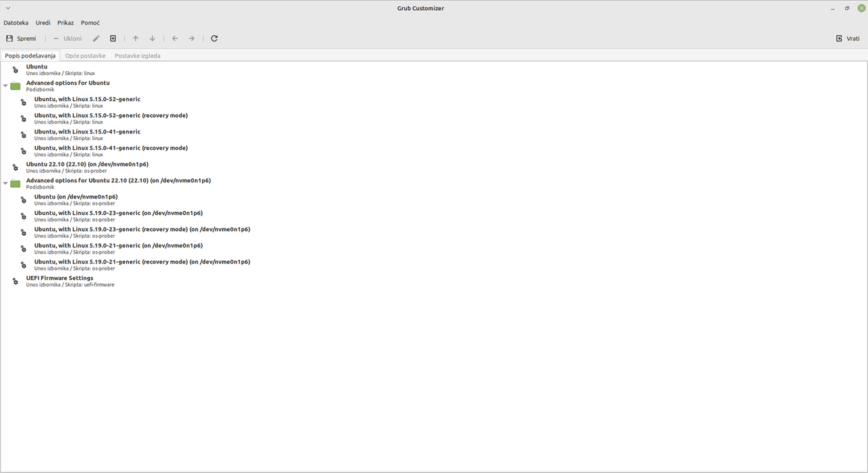Screen dimensions: 868x473
Task: Open the Uredi menu
Action: (x=43, y=23)
